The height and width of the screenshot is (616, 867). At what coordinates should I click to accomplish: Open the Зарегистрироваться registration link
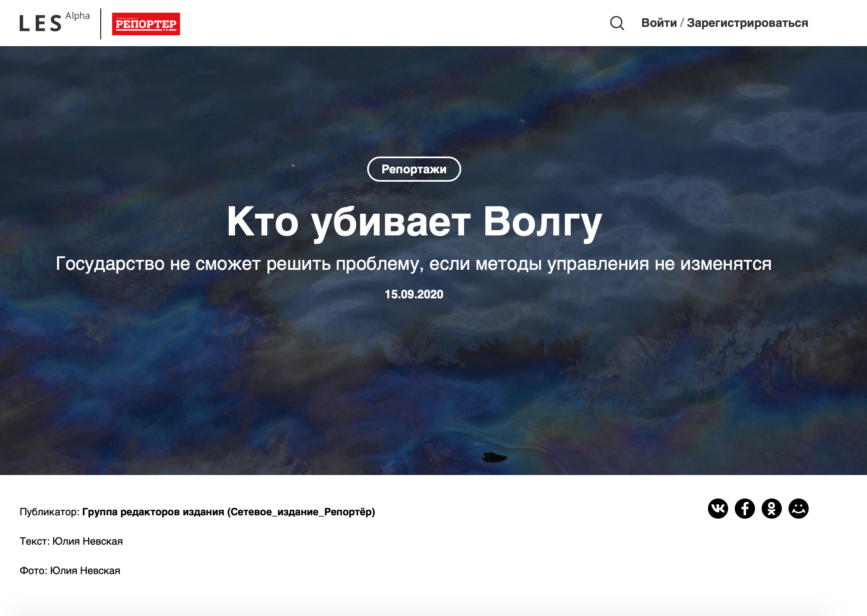747,23
